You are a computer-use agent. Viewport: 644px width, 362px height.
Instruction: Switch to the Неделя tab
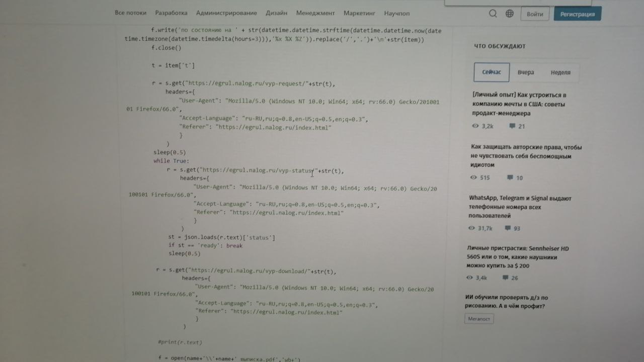[560, 72]
